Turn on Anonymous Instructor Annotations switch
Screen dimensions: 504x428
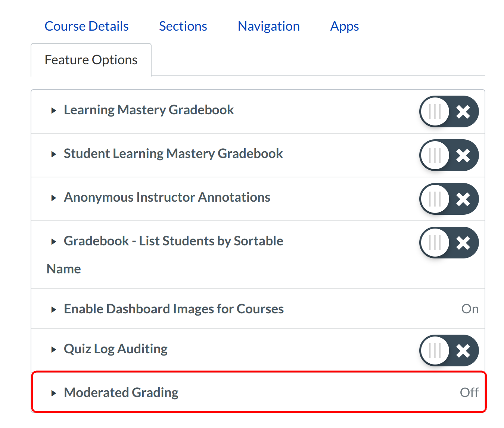point(449,199)
